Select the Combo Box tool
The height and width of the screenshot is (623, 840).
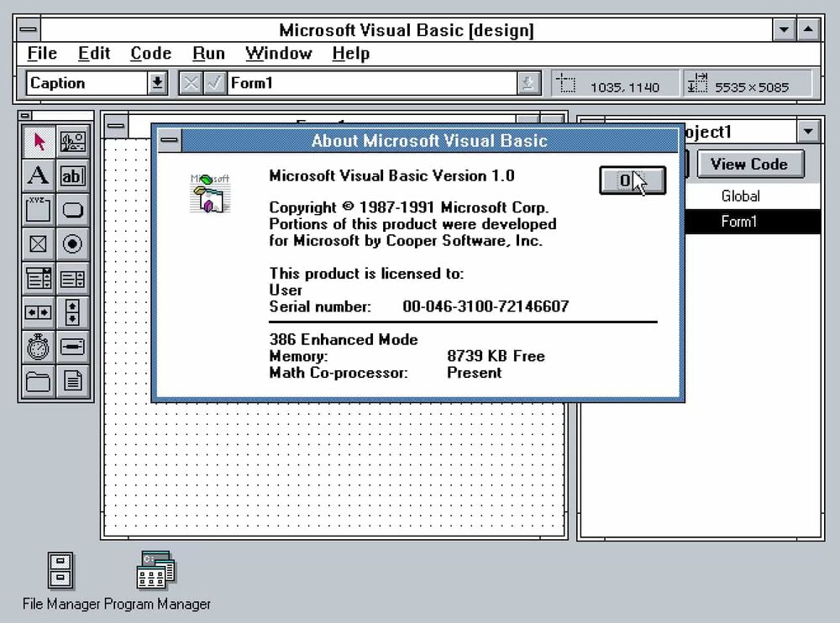click(39, 279)
